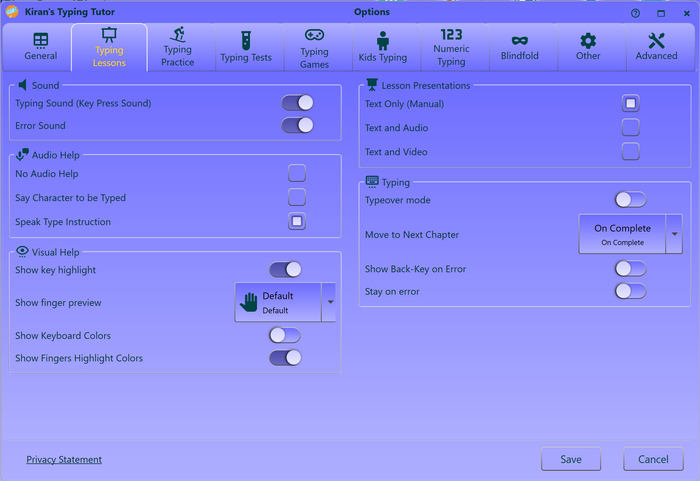Toggle Speak Type Instruction checkbox
The width and height of the screenshot is (700, 481).
(x=297, y=221)
